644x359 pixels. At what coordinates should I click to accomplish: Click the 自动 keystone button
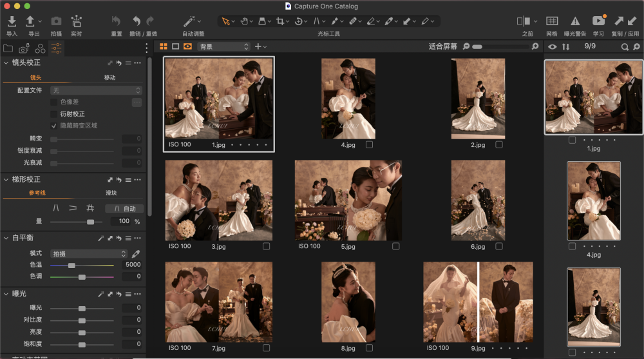point(124,208)
